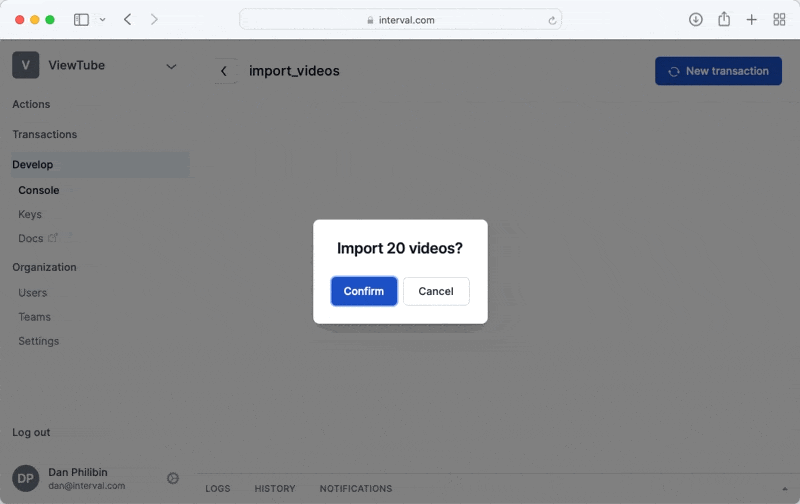Expand the bottom console panel arrow
Image resolution: width=800 pixels, height=504 pixels.
[x=785, y=489]
